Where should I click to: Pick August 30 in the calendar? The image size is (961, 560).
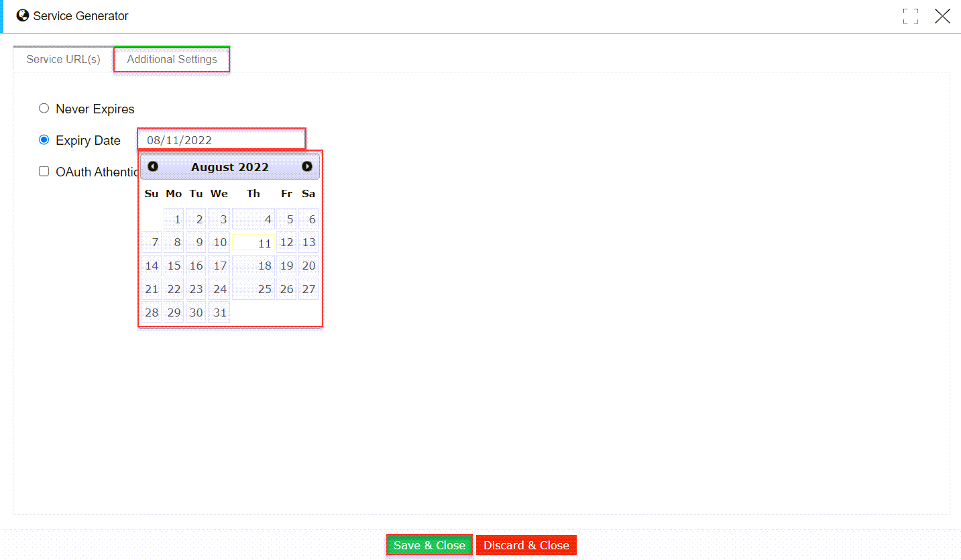pos(196,312)
